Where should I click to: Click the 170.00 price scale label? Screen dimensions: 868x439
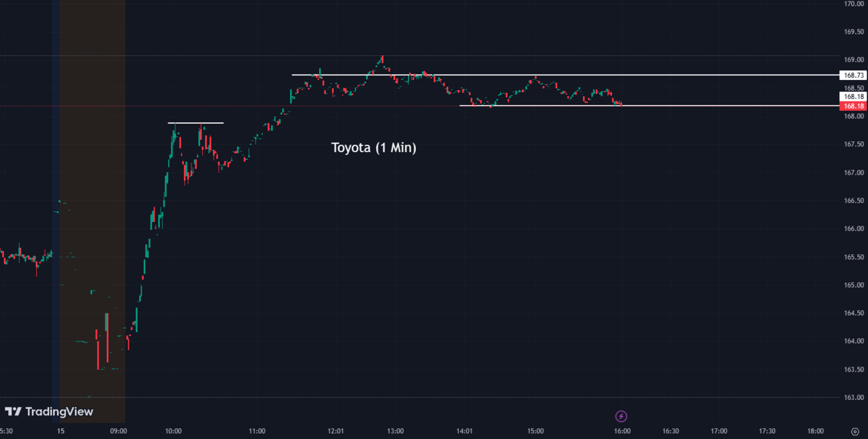854,4
